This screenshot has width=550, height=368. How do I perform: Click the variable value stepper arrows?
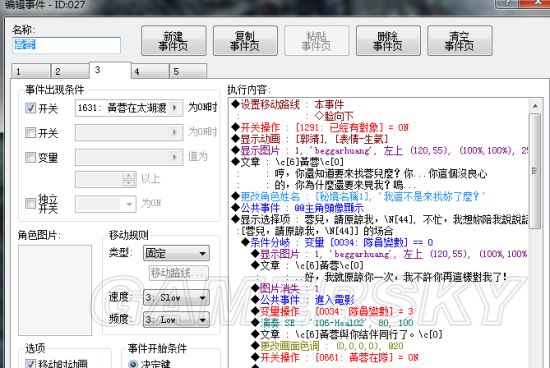pyautogui.click(x=129, y=179)
